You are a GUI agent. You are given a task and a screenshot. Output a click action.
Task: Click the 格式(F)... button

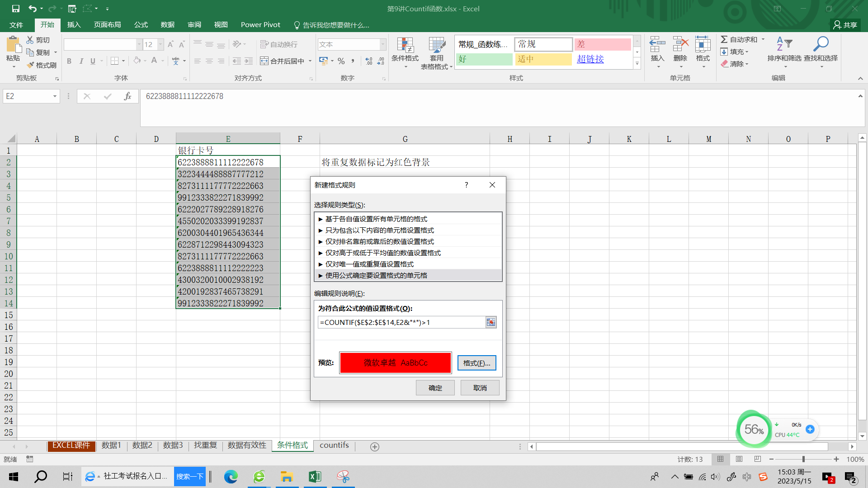pos(476,363)
